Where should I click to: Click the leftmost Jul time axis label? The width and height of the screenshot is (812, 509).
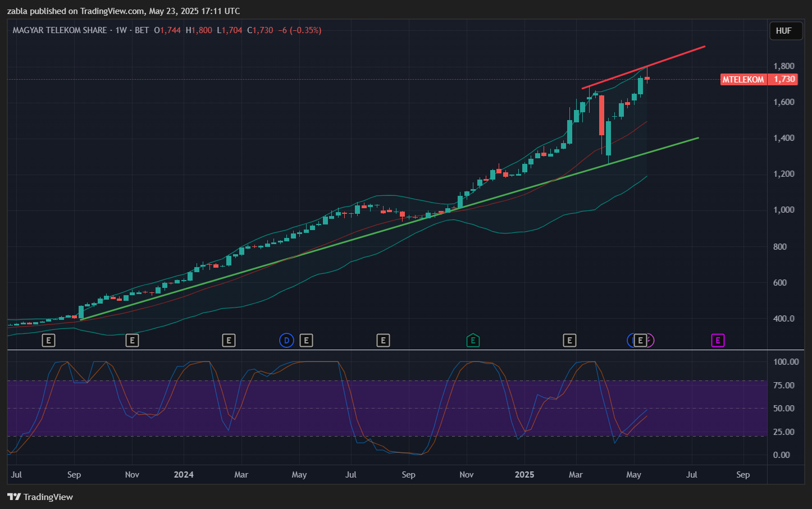(16, 474)
